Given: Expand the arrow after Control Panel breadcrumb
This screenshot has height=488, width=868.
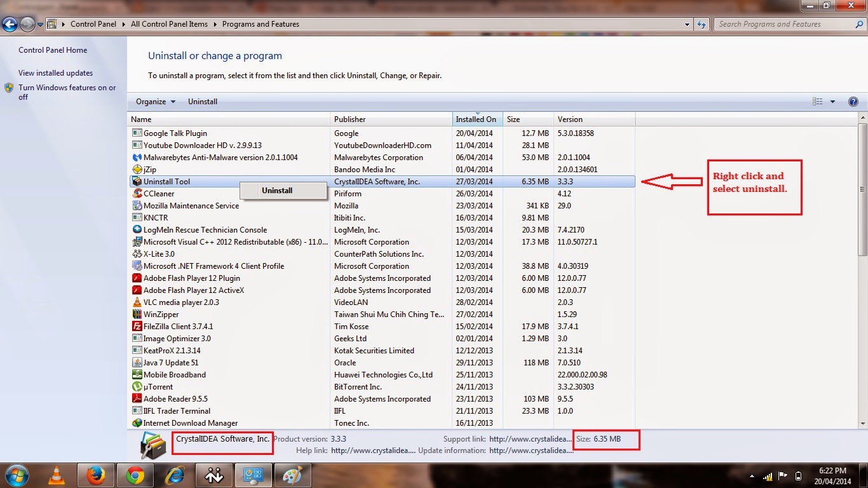Looking at the screenshot, I should [123, 24].
